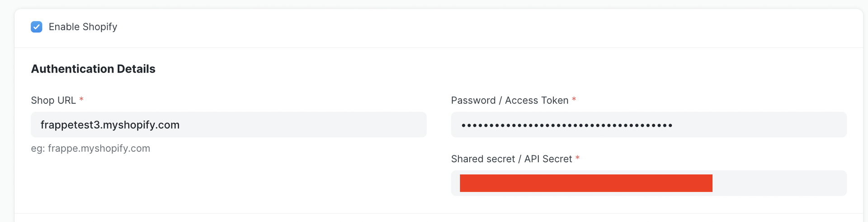Screen dimensions: 868x222
Task: Click the frappe.myshopify.com example hint text
Action: tap(90, 149)
